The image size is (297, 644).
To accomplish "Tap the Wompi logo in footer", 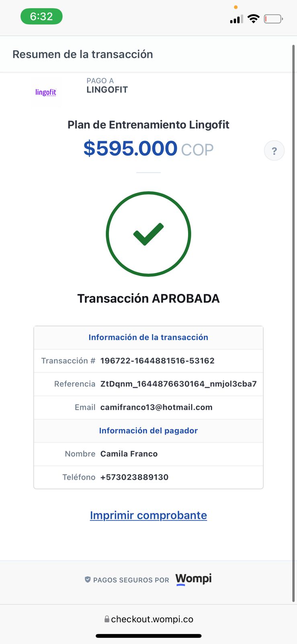I will pos(193,579).
